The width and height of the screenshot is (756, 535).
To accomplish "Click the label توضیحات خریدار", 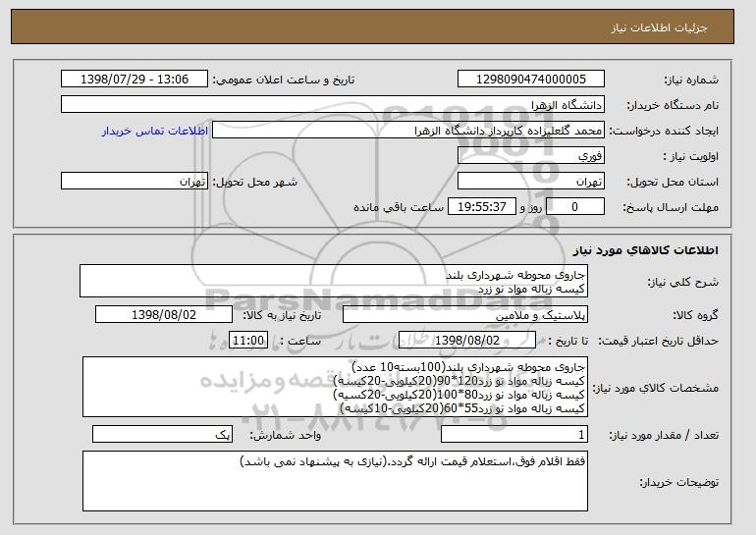I will [678, 482].
